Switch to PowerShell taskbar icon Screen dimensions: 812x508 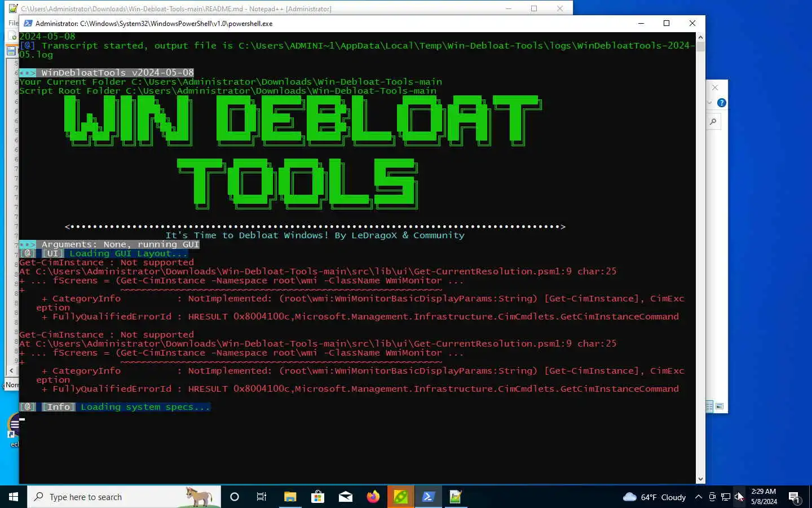coord(428,497)
